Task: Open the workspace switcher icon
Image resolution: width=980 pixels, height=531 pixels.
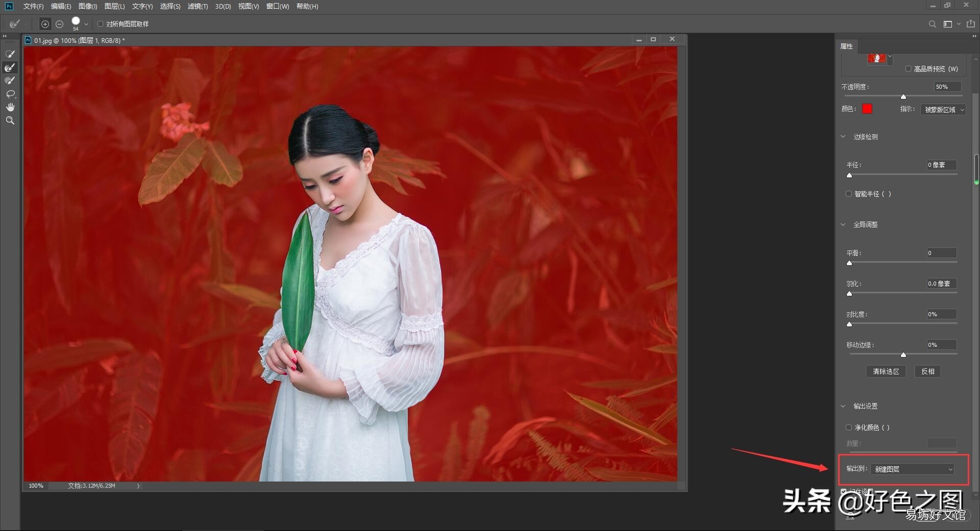Action: (x=948, y=24)
